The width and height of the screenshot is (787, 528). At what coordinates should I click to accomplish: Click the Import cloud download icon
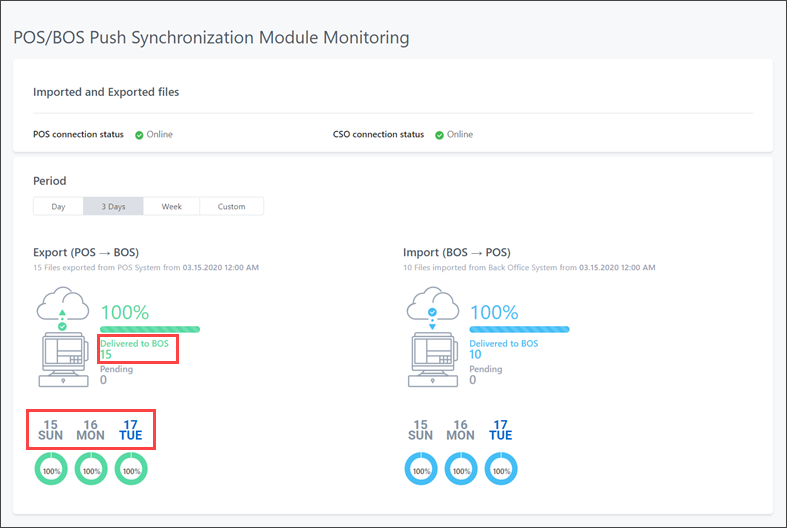[433, 308]
